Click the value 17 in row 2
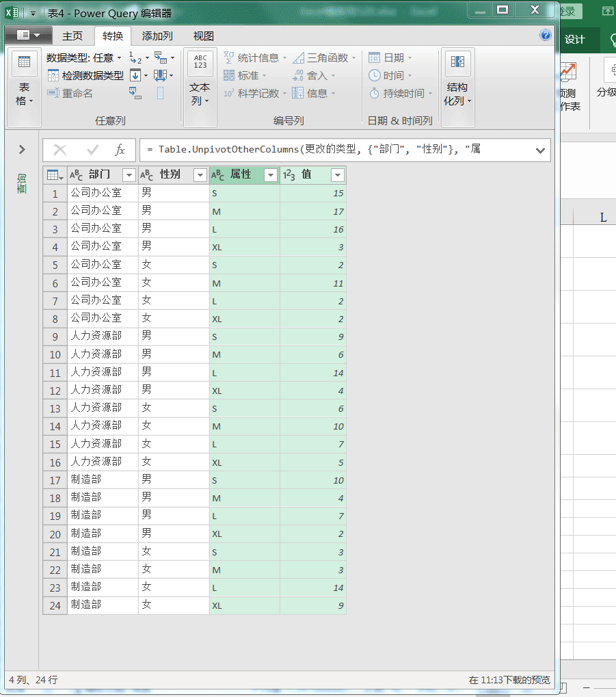This screenshot has height=697, width=616. [313, 211]
